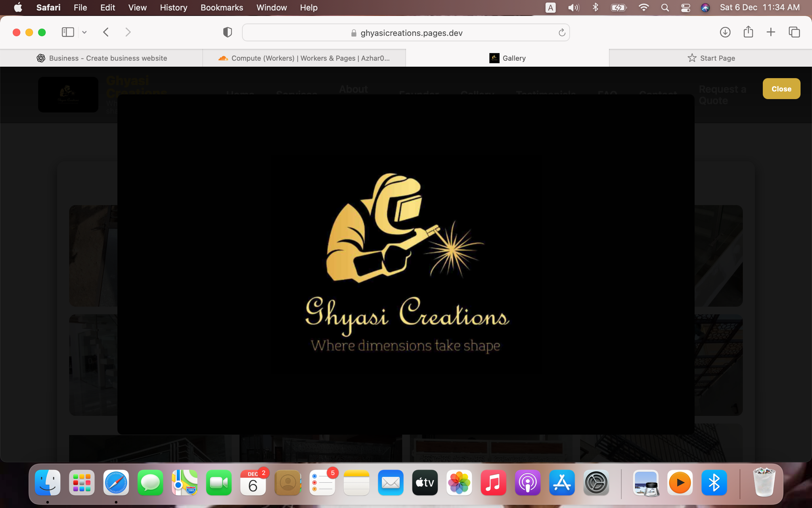Image resolution: width=812 pixels, height=508 pixels.
Task: Open the History menu
Action: (x=173, y=8)
